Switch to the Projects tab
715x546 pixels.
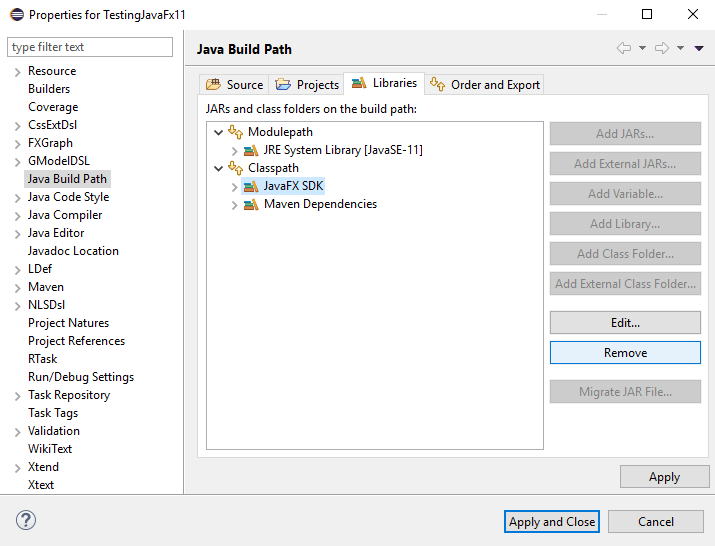(306, 84)
